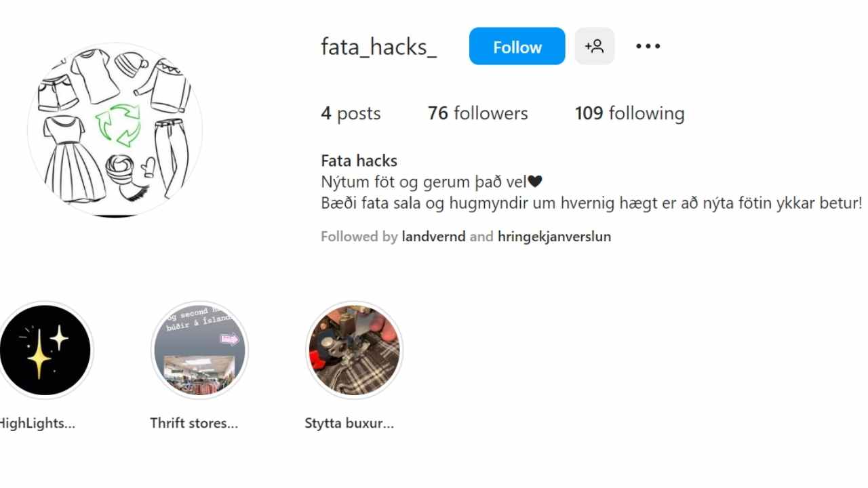This screenshot has height=488, width=868.
Task: Click the Thrift stores... label
Action: (x=194, y=424)
